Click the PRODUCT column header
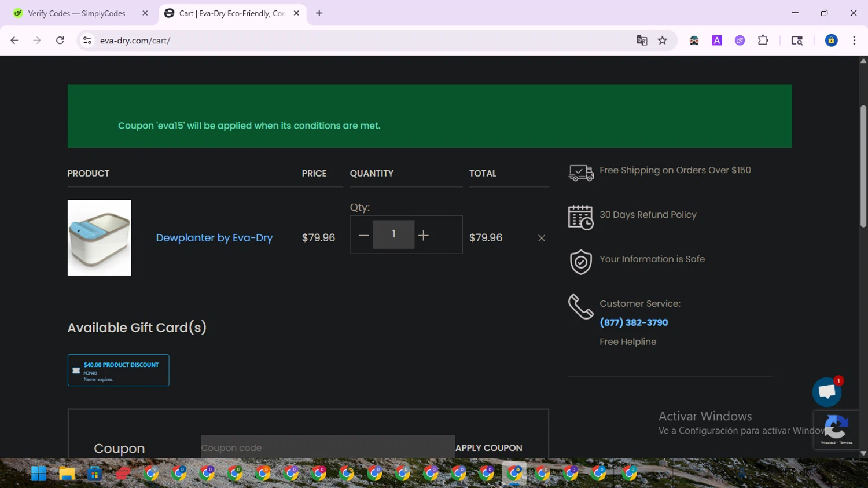 [89, 173]
